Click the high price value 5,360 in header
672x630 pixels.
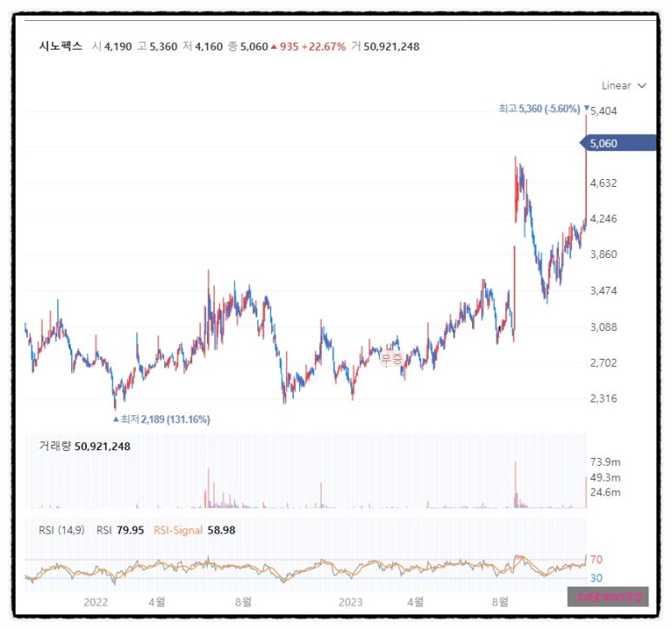point(163,46)
